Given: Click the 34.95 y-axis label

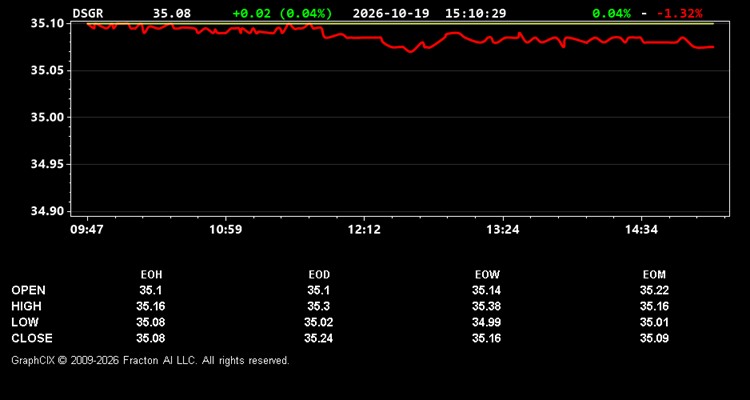Looking at the screenshot, I should click(48, 164).
